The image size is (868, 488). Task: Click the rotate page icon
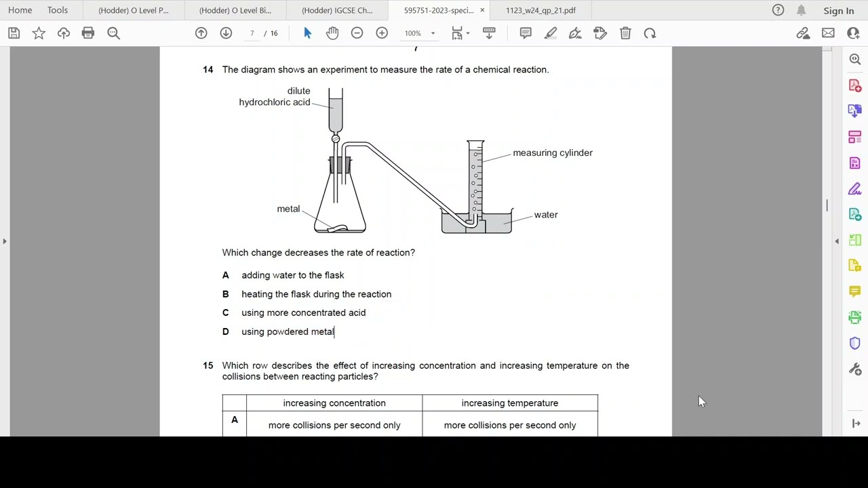click(650, 33)
